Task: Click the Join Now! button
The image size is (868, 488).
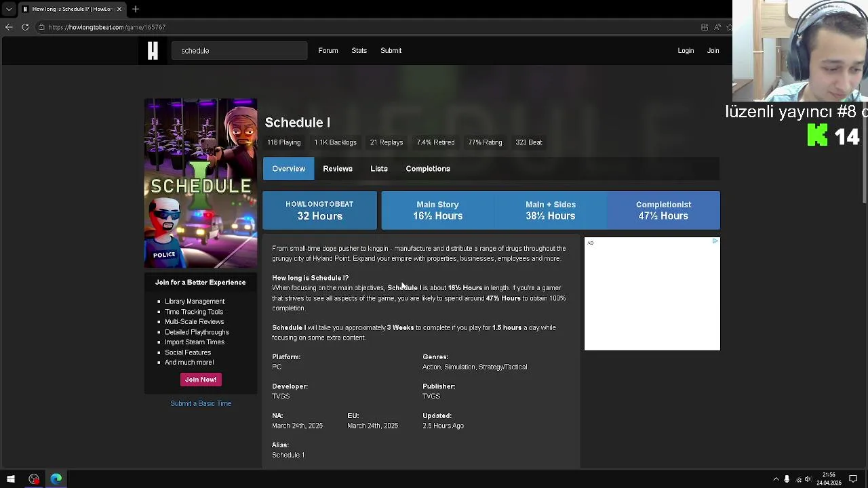Action: point(201,380)
